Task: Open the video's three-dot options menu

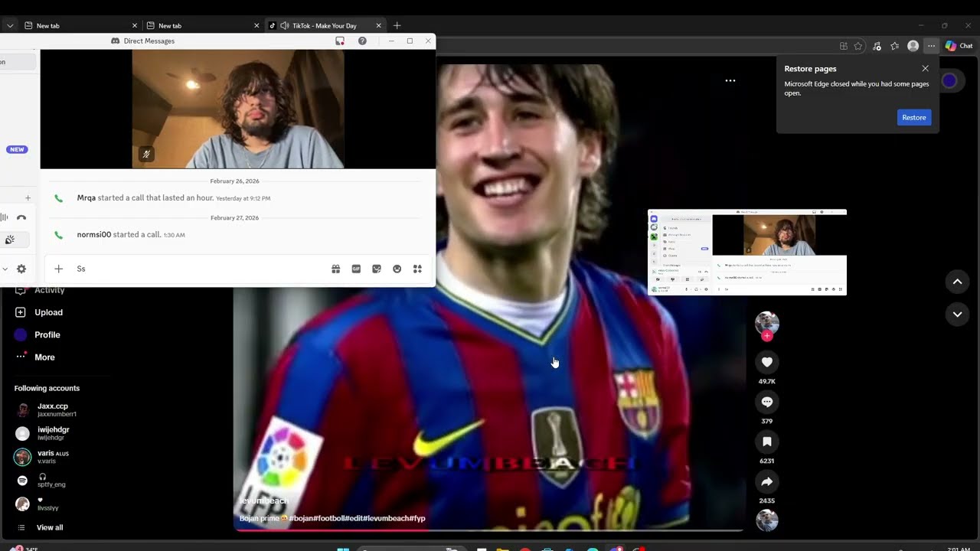Action: [x=730, y=80]
